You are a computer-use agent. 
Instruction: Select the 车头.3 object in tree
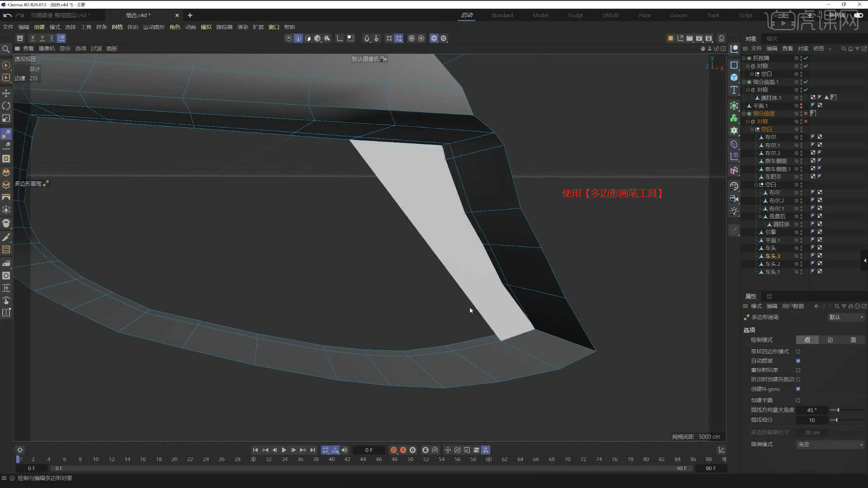click(772, 256)
